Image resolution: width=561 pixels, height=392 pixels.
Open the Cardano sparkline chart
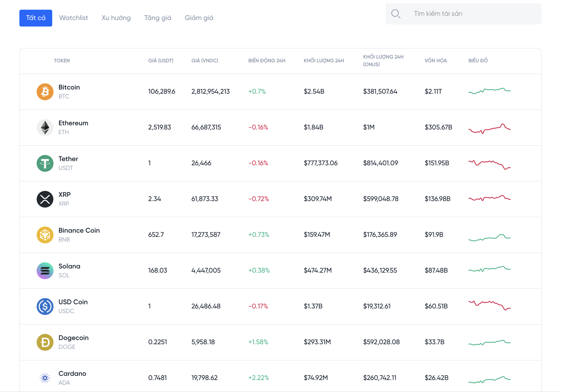(x=489, y=380)
